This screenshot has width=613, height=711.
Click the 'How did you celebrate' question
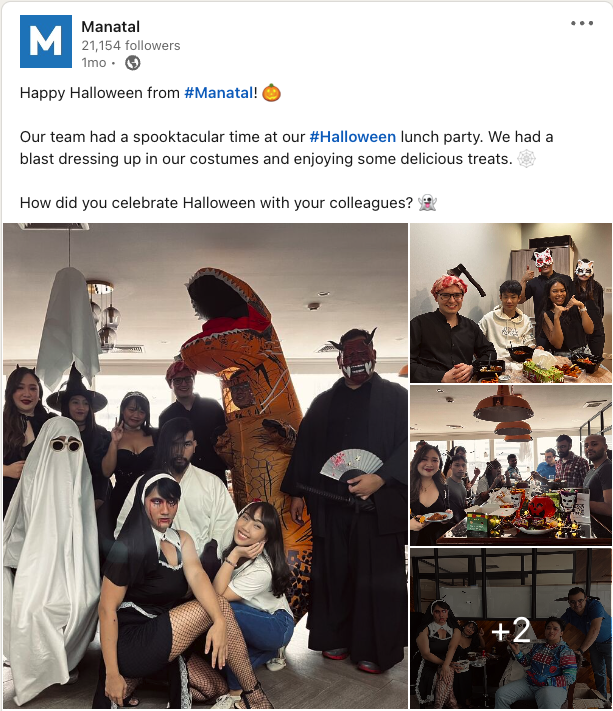tap(217, 203)
